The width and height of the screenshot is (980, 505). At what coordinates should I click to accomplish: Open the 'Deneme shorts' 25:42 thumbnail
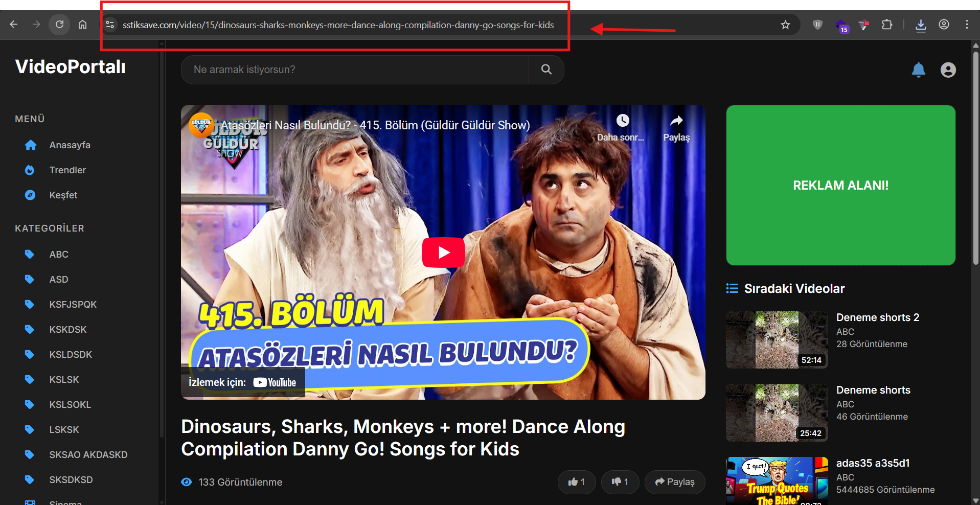(777, 412)
